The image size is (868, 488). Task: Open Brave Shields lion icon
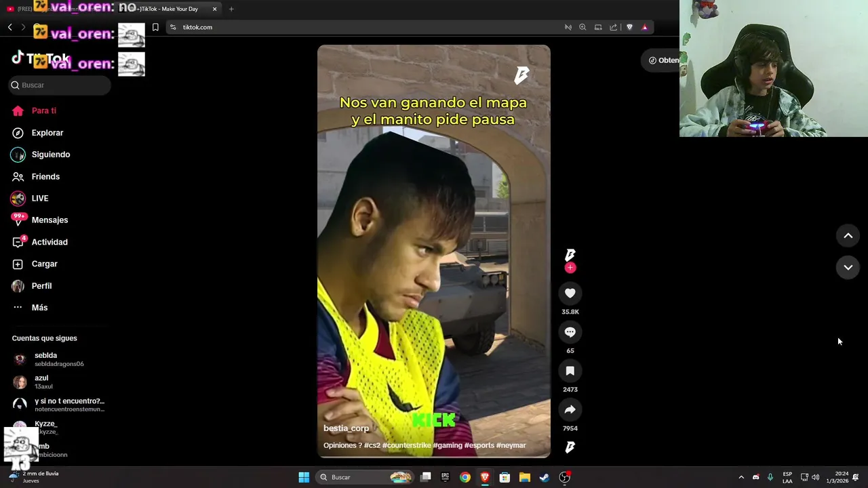pos(629,27)
